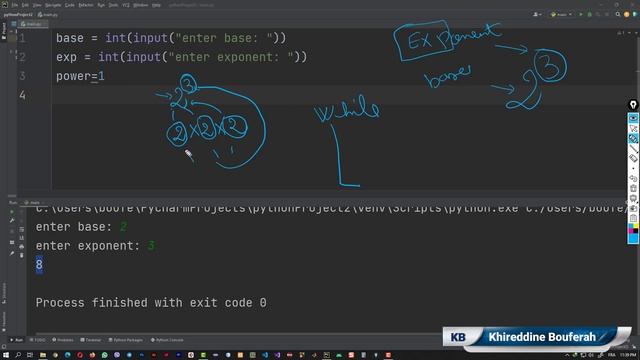Open File Explorer from taskbar
Image resolution: width=640 pixels, height=360 pixels.
[42, 355]
